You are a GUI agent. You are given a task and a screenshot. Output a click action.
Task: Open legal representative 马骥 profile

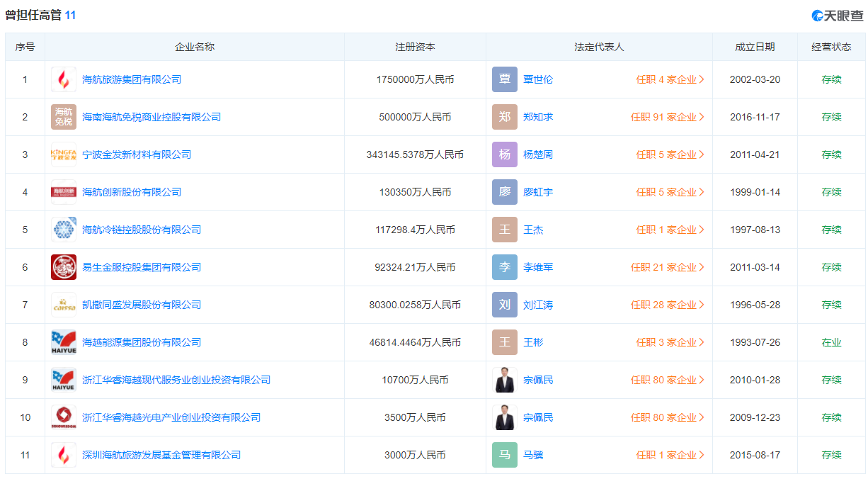click(533, 455)
